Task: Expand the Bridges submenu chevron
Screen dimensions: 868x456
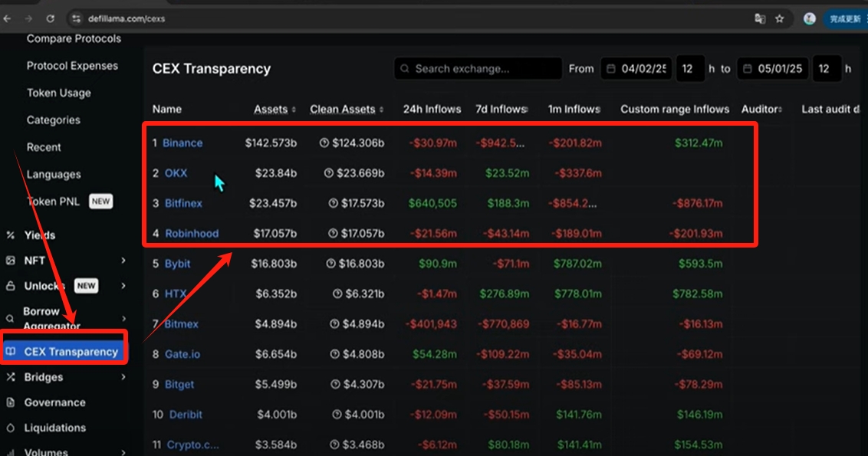Action: [123, 377]
